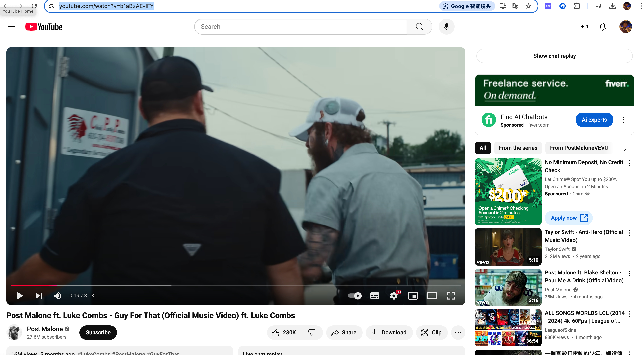Screen dimensions: 644x355
Task: Click the LeagueofSkins channel name
Action: pyautogui.click(x=560, y=330)
